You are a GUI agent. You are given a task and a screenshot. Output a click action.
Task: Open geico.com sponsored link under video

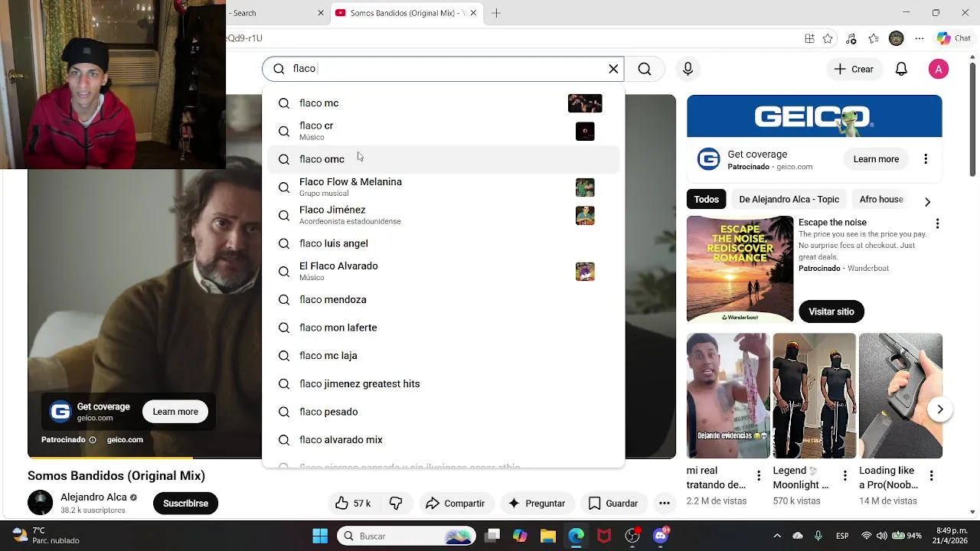click(125, 440)
